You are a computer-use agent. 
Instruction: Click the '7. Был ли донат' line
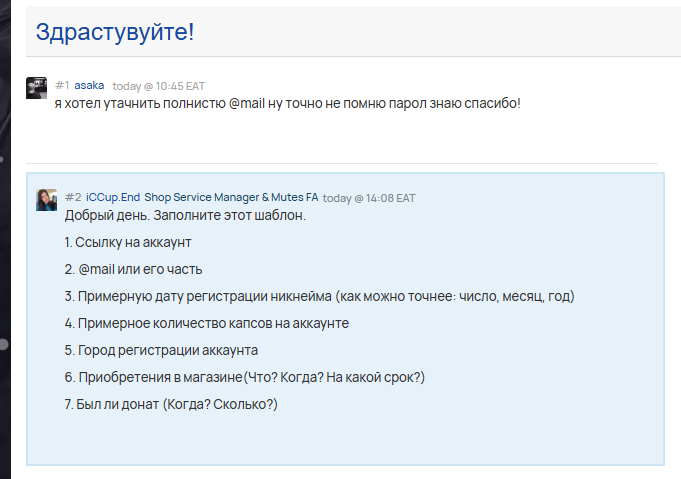click(170, 404)
